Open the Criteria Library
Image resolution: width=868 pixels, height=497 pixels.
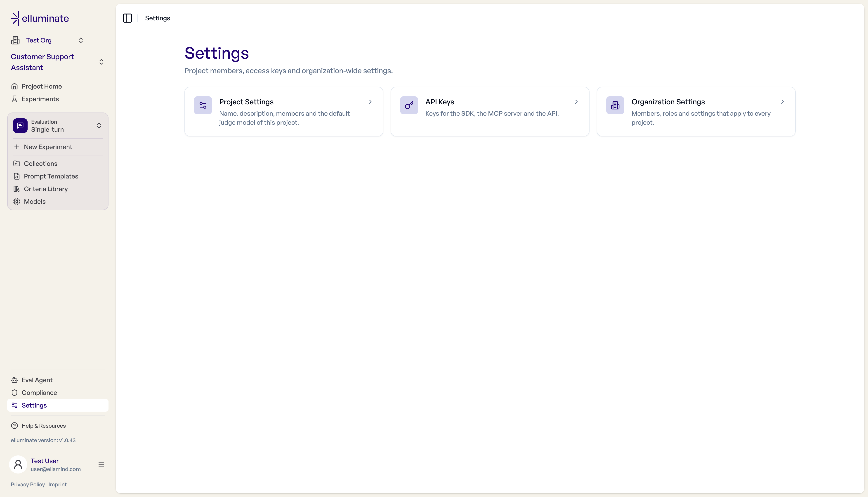click(58, 189)
